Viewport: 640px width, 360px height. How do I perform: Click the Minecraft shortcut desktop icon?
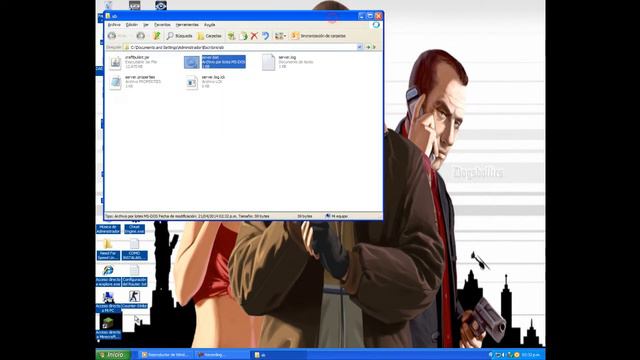(x=108, y=323)
